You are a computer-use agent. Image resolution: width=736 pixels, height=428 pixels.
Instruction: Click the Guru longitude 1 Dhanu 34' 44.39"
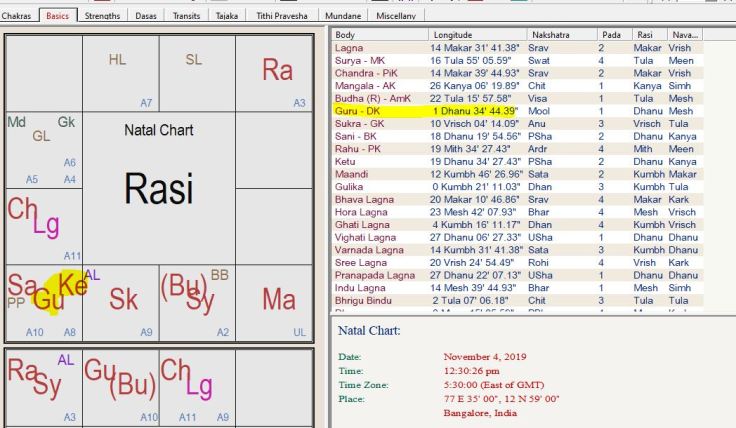point(475,111)
